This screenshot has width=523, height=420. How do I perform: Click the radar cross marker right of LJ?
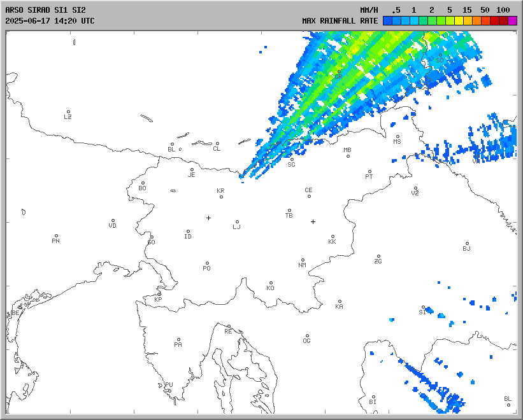pos(313,221)
